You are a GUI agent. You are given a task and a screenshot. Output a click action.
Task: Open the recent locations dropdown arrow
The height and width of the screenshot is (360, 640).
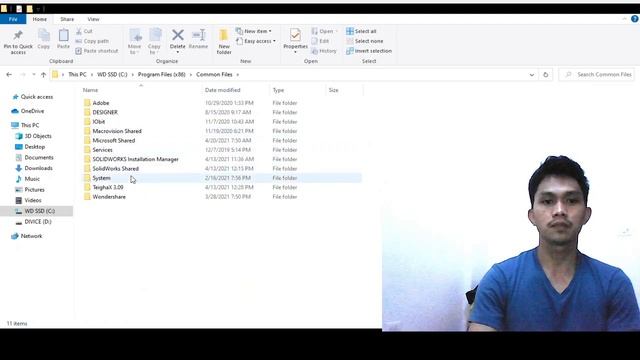point(34,75)
